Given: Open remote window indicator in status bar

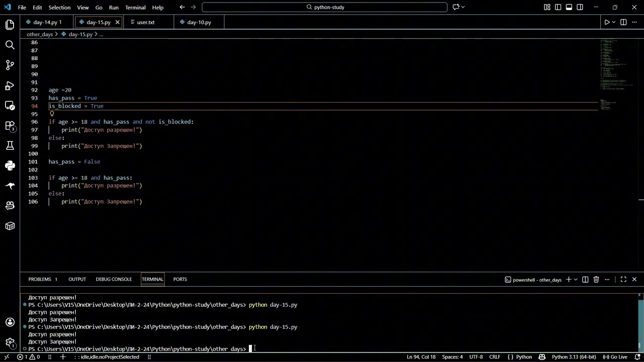Looking at the screenshot, I should 7,357.
